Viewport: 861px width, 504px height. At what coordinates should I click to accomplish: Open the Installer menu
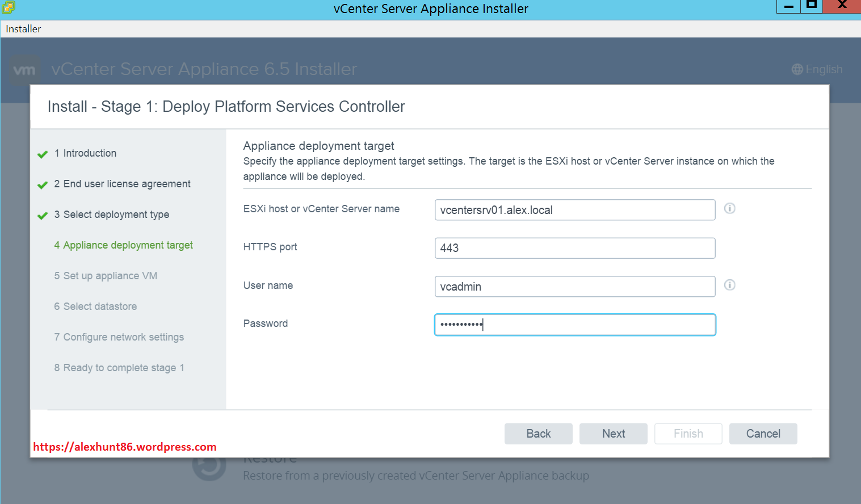pos(23,29)
